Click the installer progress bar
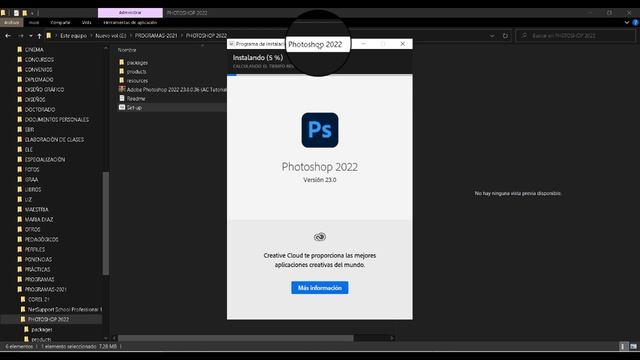The image size is (640, 360). click(x=320, y=75)
